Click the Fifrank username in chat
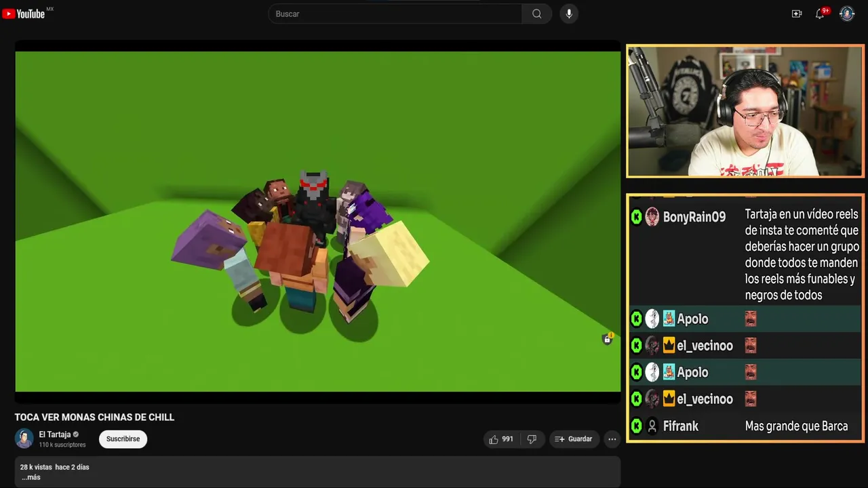The height and width of the screenshot is (488, 868). coord(680,426)
